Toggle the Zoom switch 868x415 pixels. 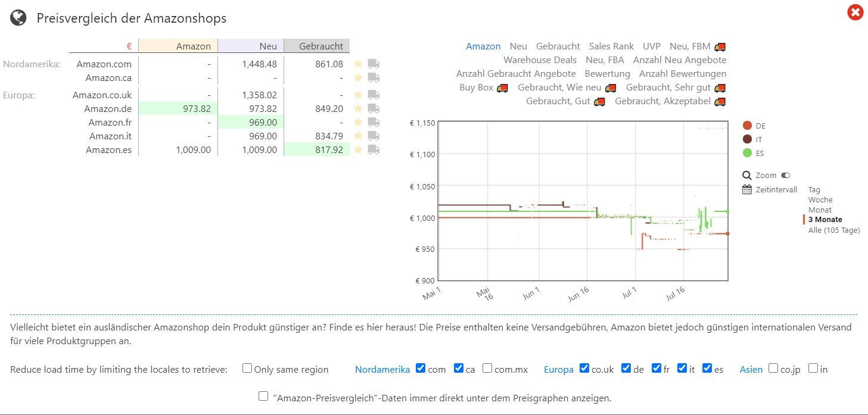[x=785, y=176]
